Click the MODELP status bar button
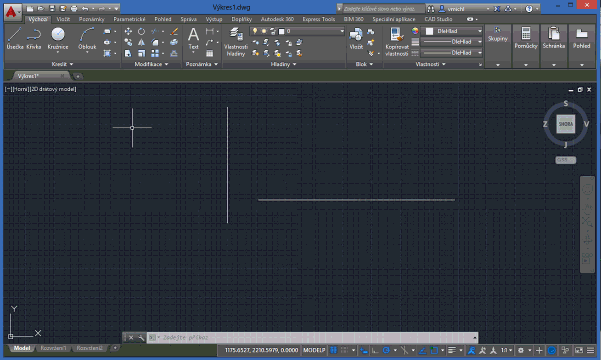601x360 pixels. 314,350
